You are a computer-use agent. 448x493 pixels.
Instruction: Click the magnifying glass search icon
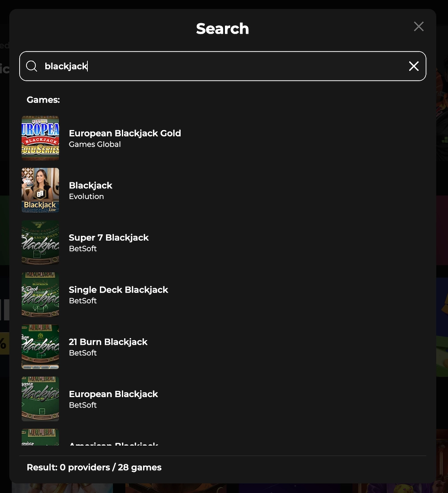(31, 66)
